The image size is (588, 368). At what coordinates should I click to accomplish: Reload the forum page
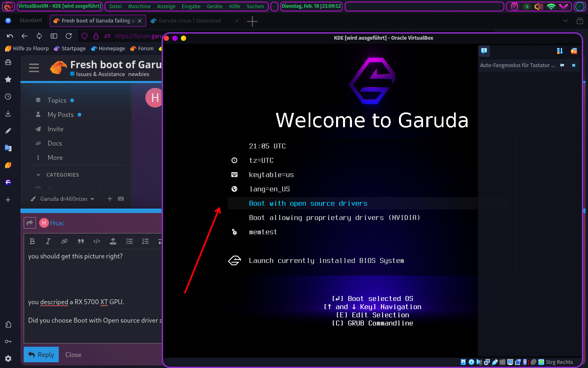69,36
